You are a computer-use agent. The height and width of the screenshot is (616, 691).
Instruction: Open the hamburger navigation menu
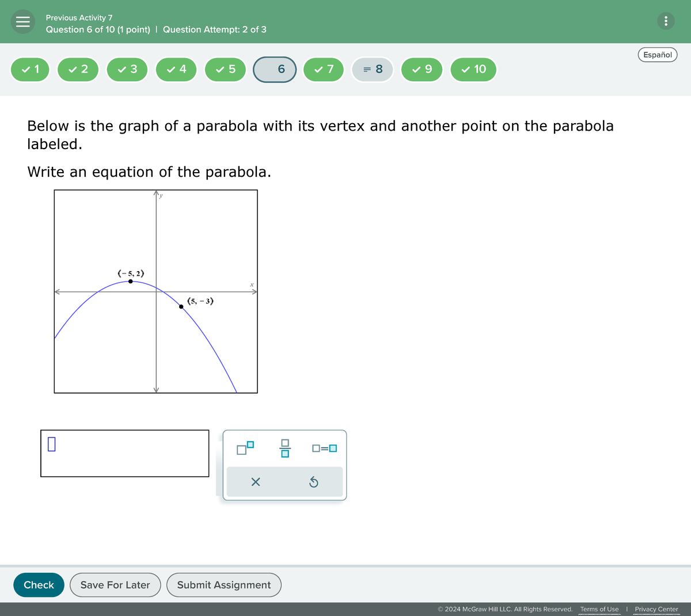(22, 22)
